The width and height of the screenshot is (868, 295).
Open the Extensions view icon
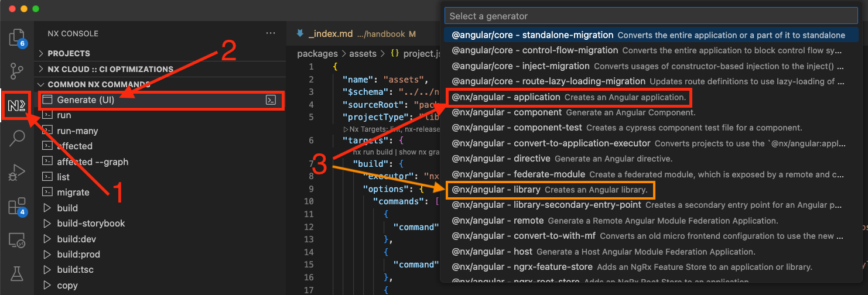pyautogui.click(x=17, y=206)
